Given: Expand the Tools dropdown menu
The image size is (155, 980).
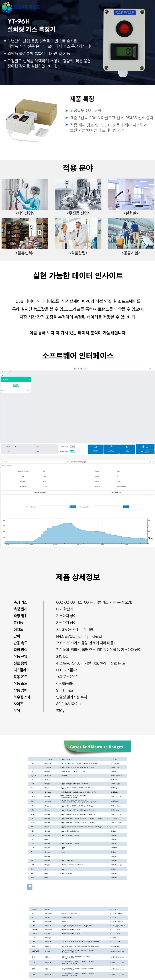Looking at the screenshot, I should [x=19, y=372].
